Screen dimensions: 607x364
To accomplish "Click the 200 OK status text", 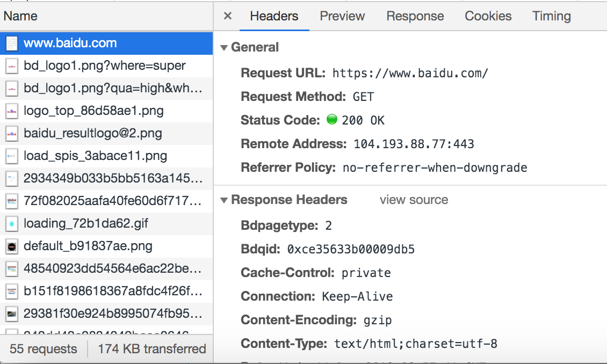I will coord(363,120).
